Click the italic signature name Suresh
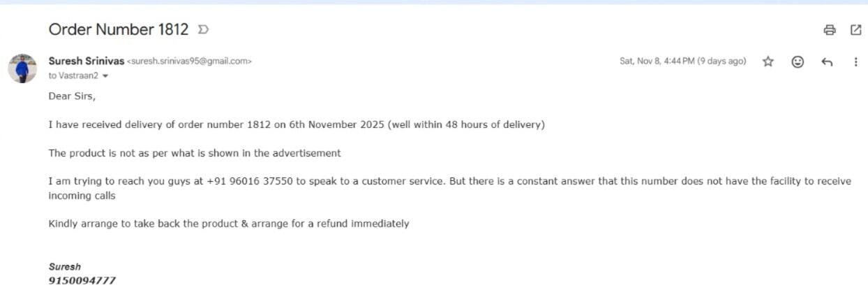Image resolution: width=868 pixels, height=290 pixels. [x=64, y=267]
